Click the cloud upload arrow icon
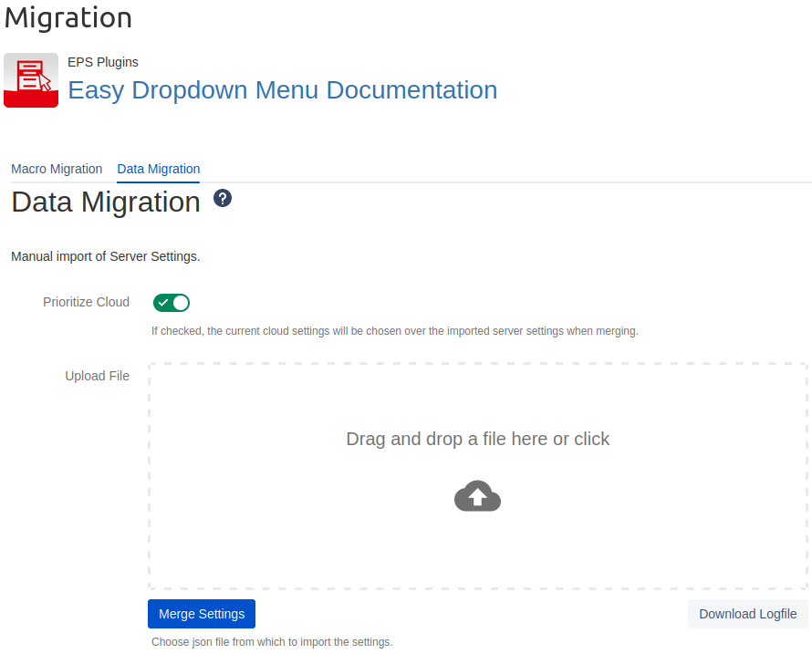 click(x=477, y=496)
